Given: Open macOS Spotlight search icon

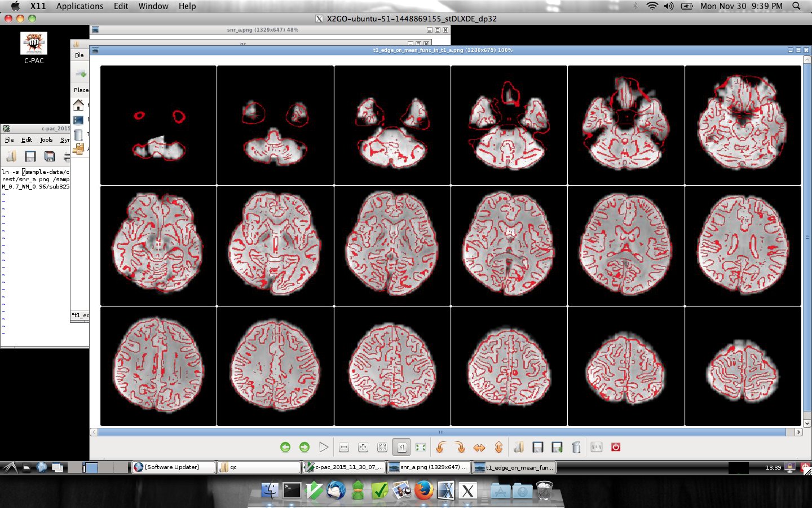Looking at the screenshot, I should tap(796, 6).
